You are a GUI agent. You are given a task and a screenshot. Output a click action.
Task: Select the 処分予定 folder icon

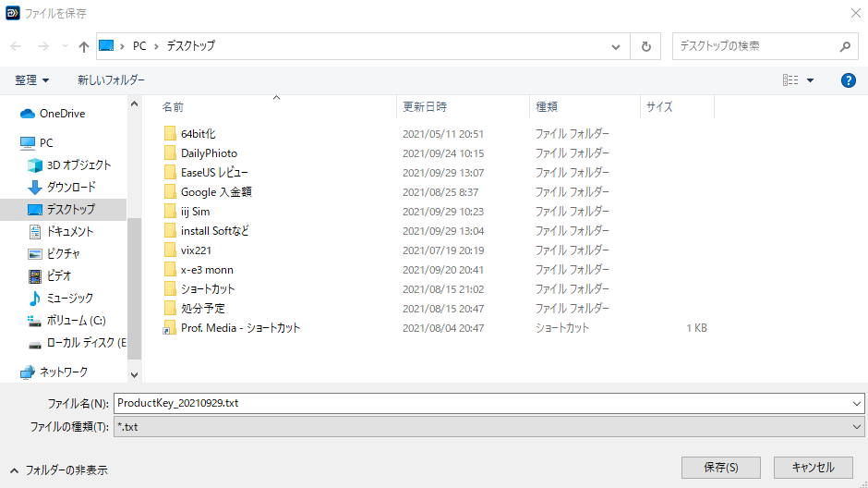pyautogui.click(x=170, y=308)
